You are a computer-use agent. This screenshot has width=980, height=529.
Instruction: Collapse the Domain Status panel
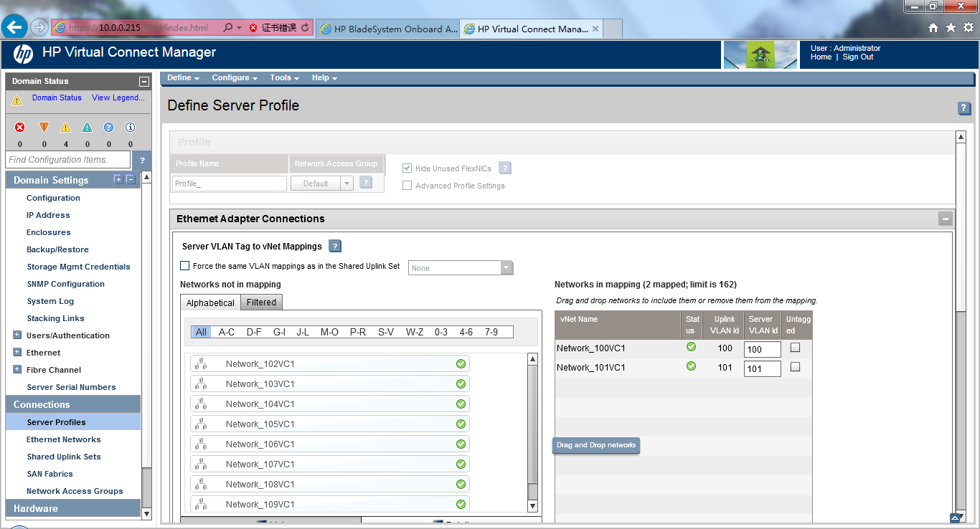click(x=143, y=82)
